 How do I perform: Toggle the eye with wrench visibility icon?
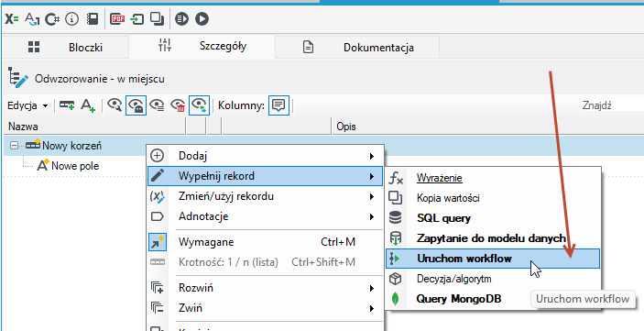[115, 105]
